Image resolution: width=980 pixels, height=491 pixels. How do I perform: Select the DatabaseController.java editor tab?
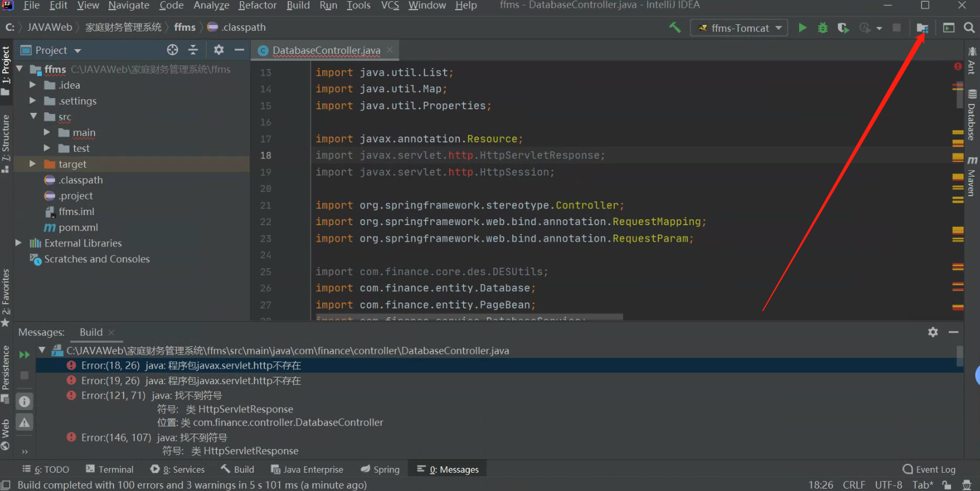(x=326, y=50)
